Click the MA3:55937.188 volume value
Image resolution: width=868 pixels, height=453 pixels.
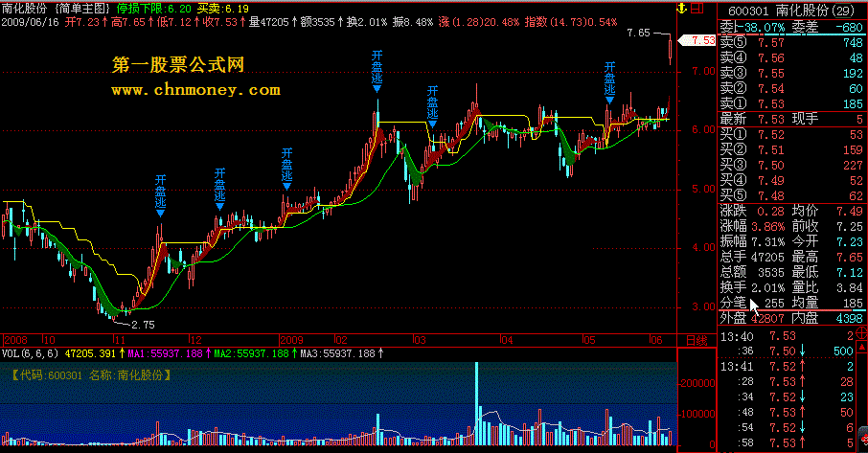point(337,353)
